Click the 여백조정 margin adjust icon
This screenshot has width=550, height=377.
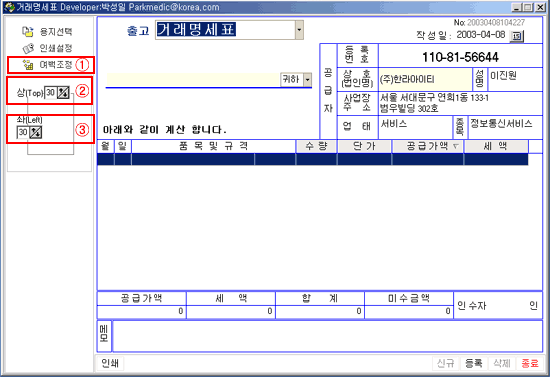pyautogui.click(x=28, y=65)
